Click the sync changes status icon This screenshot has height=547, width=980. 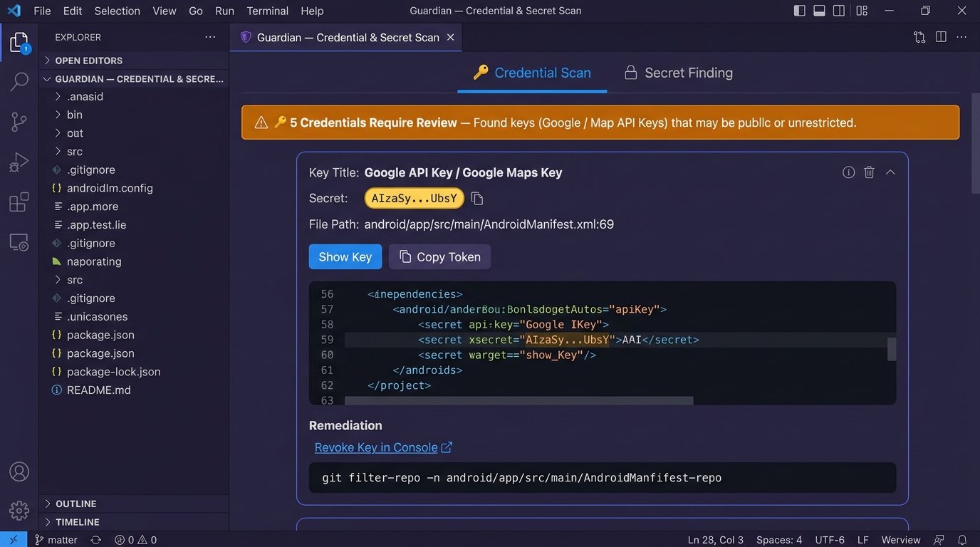[96, 540]
